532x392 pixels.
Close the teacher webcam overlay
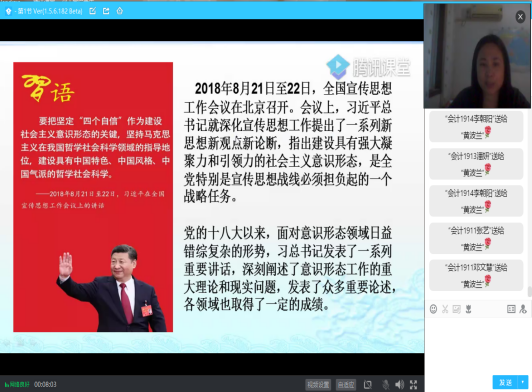click(x=520, y=17)
